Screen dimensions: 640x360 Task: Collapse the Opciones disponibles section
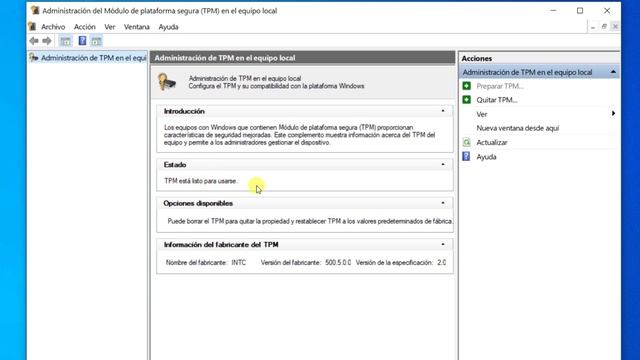point(443,203)
